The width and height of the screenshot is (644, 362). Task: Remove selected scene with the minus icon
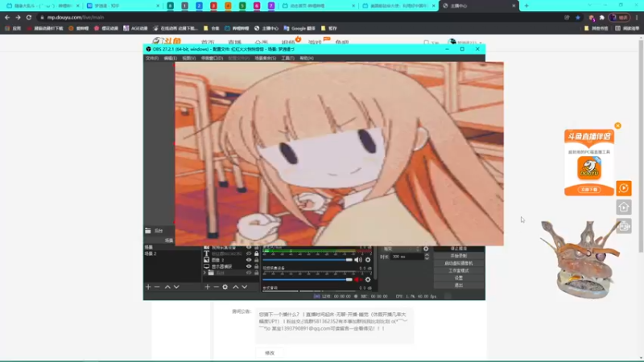157,287
